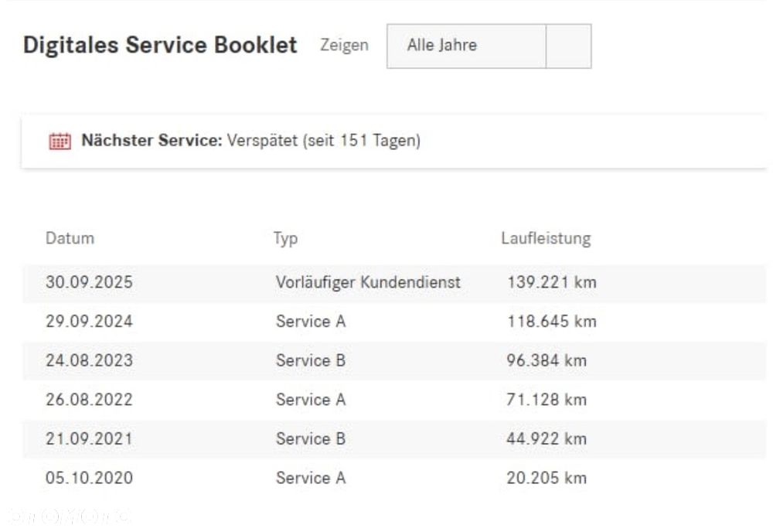Open the 26.08.2022 Service A row
This screenshot has height=532, width=773.
pos(394,399)
